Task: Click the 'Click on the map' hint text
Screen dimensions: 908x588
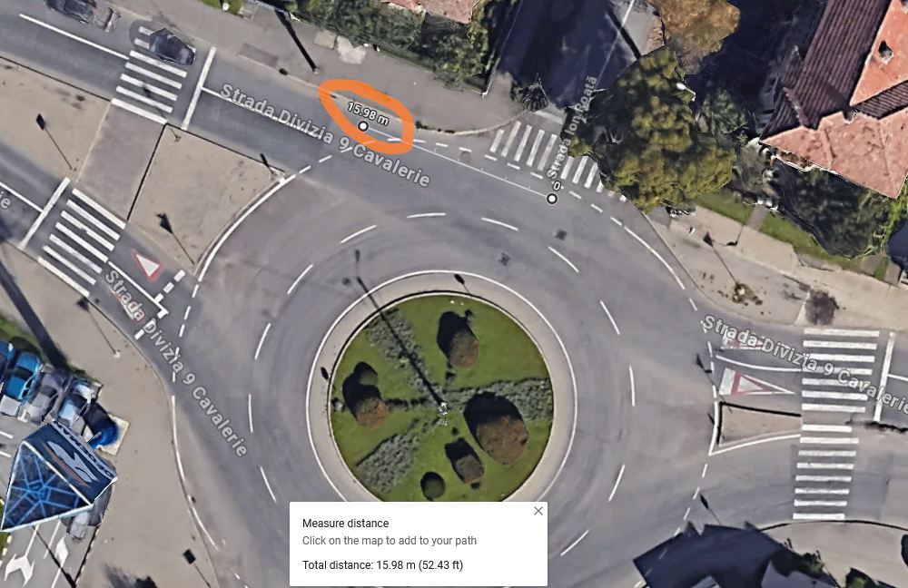Action: [390, 541]
